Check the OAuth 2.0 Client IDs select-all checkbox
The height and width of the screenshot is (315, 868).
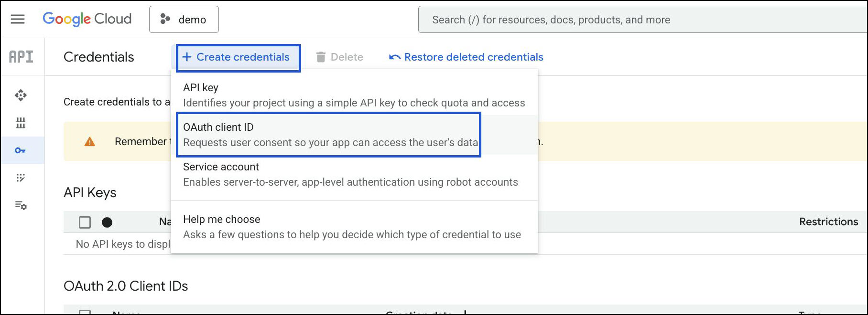tap(85, 312)
